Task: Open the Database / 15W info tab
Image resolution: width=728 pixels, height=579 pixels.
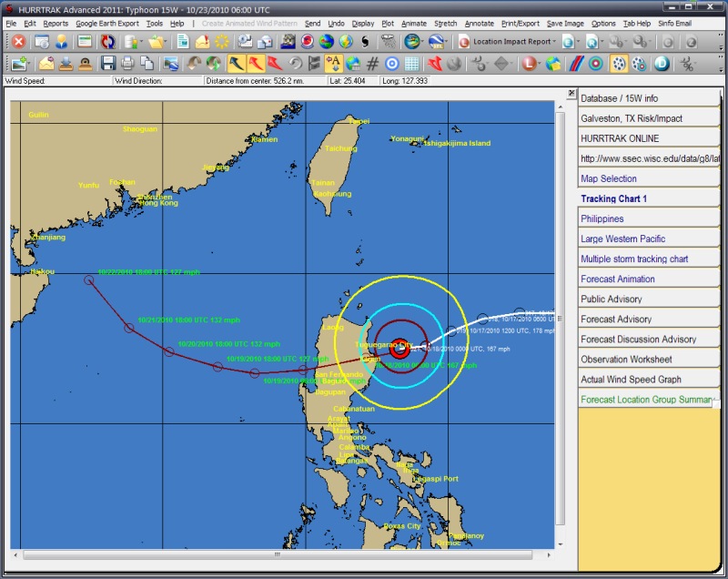Action: tap(648, 98)
